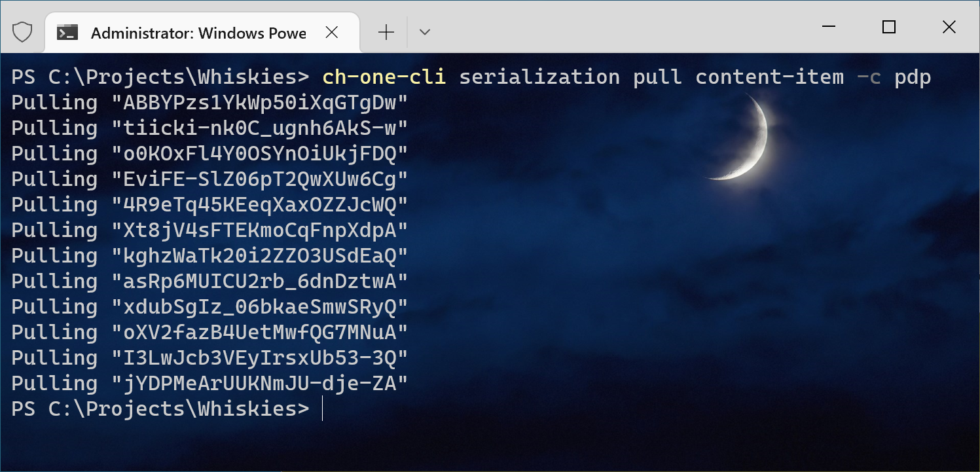Image resolution: width=980 pixels, height=472 pixels.
Task: Close the terminal window
Action: [949, 27]
